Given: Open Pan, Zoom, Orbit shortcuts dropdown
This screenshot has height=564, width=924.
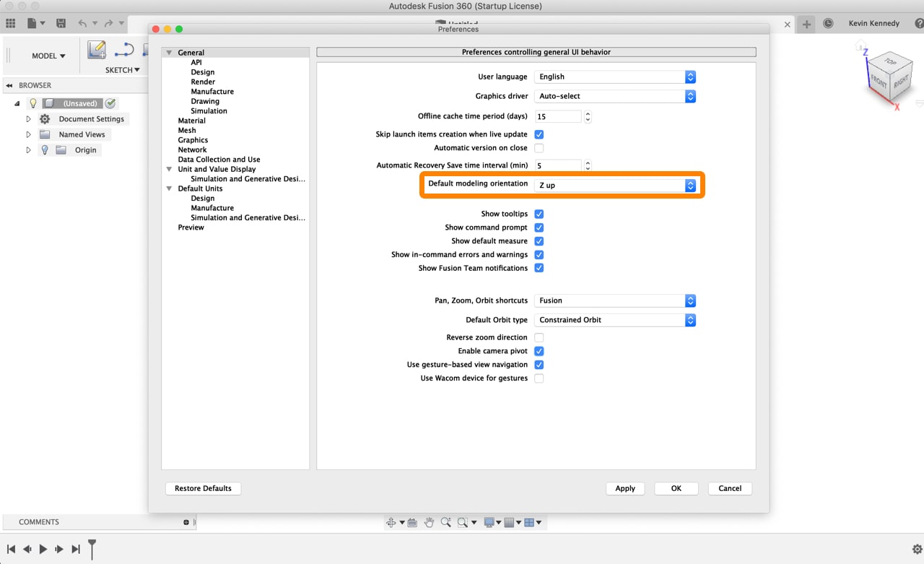Looking at the screenshot, I should coord(615,300).
